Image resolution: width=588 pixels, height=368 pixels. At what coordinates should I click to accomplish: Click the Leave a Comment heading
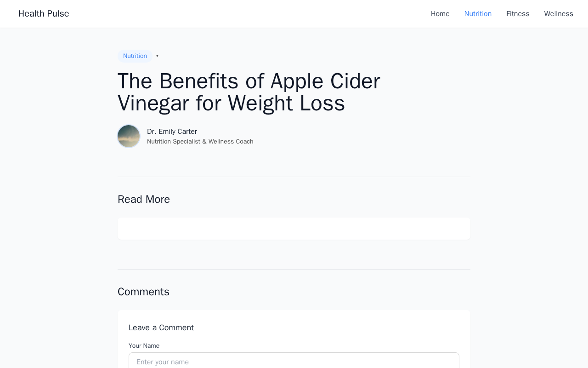pos(161,328)
